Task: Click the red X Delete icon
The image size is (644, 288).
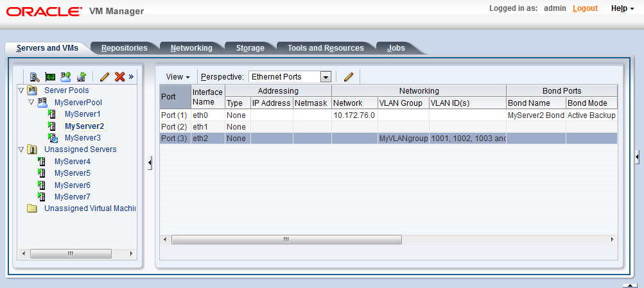Action: [119, 77]
